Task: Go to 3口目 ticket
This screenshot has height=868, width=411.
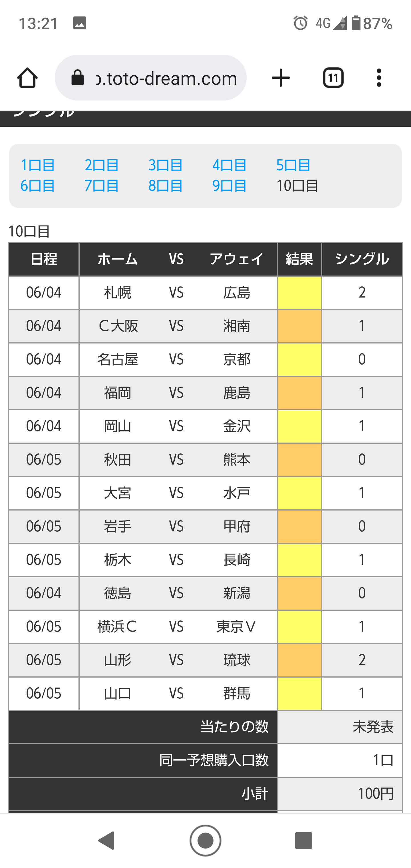Action: (166, 165)
